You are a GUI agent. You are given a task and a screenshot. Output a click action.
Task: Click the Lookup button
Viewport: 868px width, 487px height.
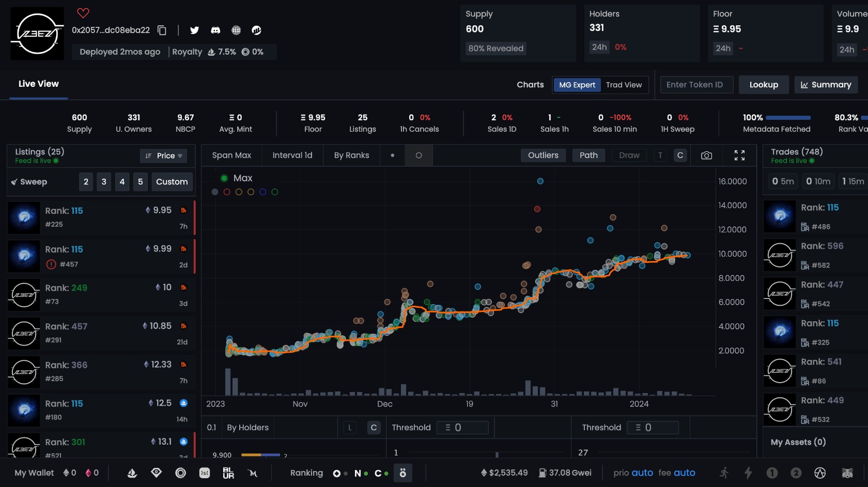pos(764,85)
